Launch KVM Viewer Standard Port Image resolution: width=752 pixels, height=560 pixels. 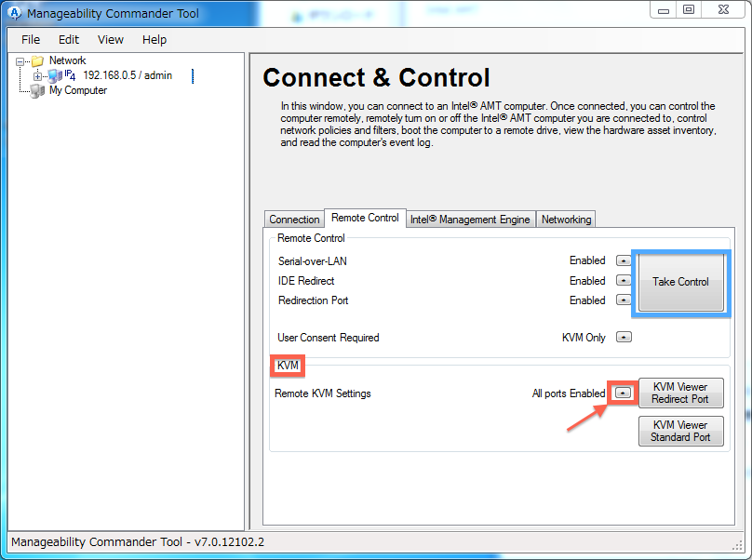click(x=680, y=431)
